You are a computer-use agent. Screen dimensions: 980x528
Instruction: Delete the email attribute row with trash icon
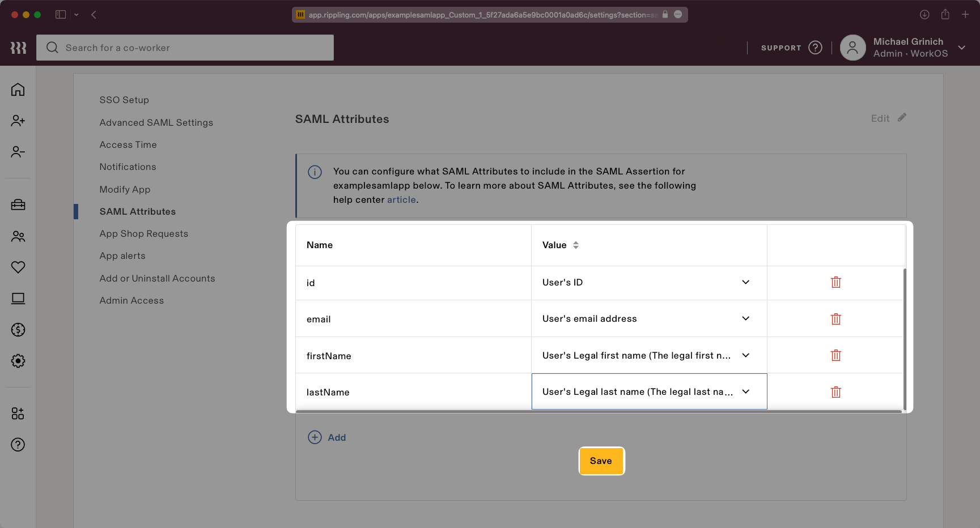835,319
